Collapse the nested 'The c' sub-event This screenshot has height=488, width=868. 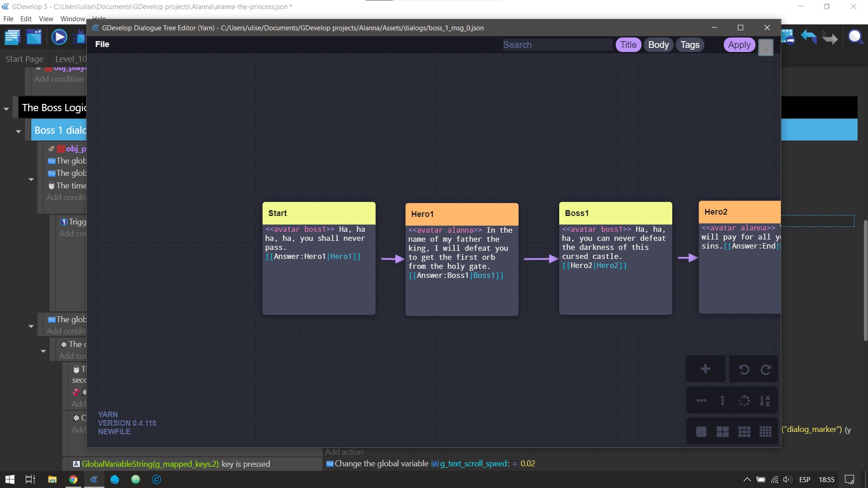point(43,351)
